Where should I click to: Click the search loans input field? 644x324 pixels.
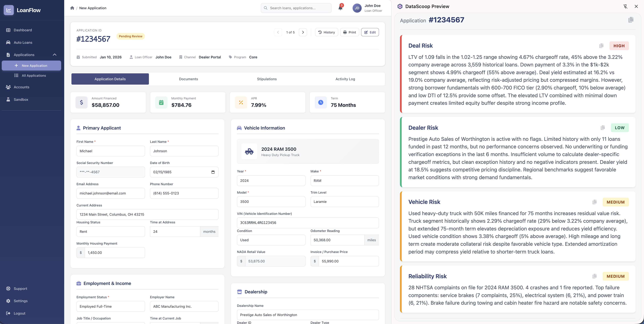coord(296,8)
